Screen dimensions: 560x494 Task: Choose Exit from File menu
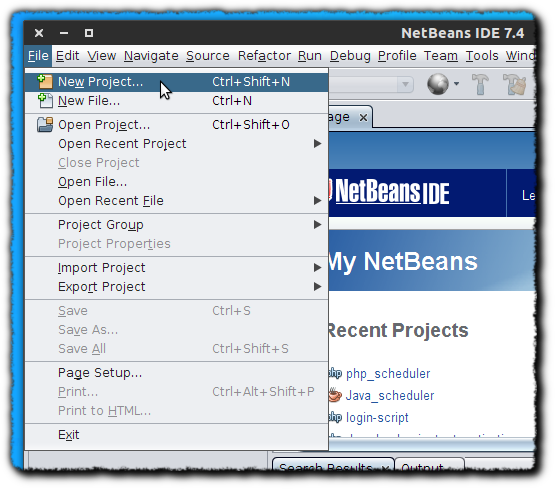tap(176, 435)
